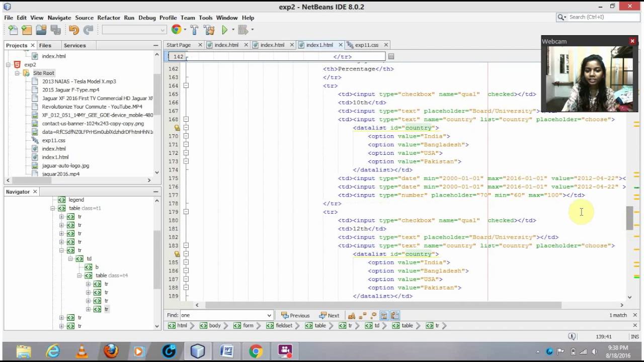Collapse the code fold at line 164
This screenshot has width=644, height=362.
click(x=186, y=85)
